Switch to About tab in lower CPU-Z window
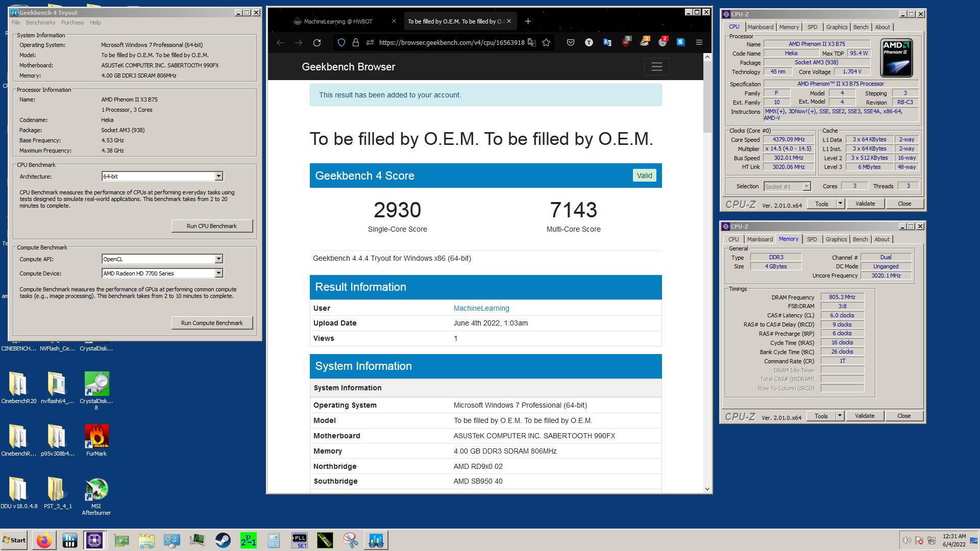 pos(881,239)
